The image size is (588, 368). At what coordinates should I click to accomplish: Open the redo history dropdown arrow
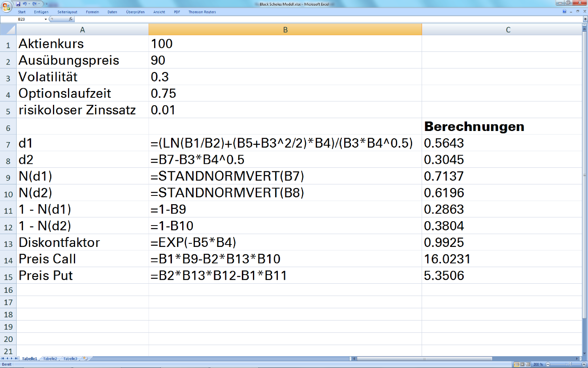pos(39,4)
